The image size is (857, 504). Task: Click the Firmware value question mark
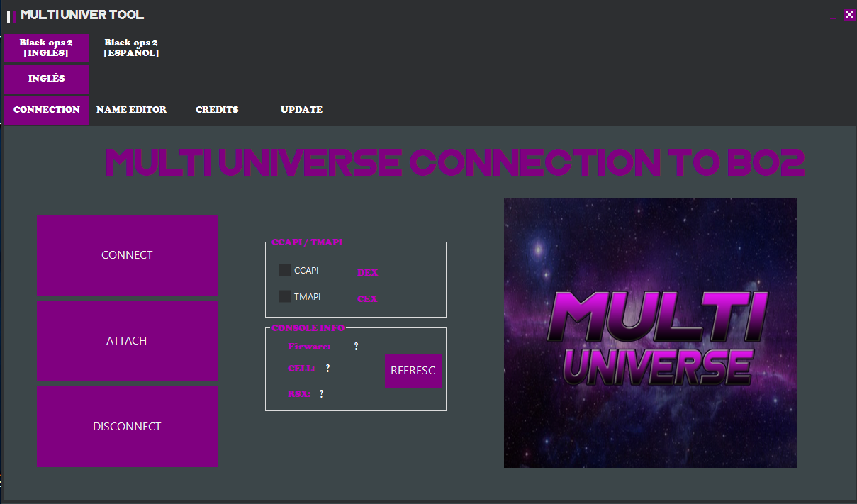pyautogui.click(x=356, y=347)
